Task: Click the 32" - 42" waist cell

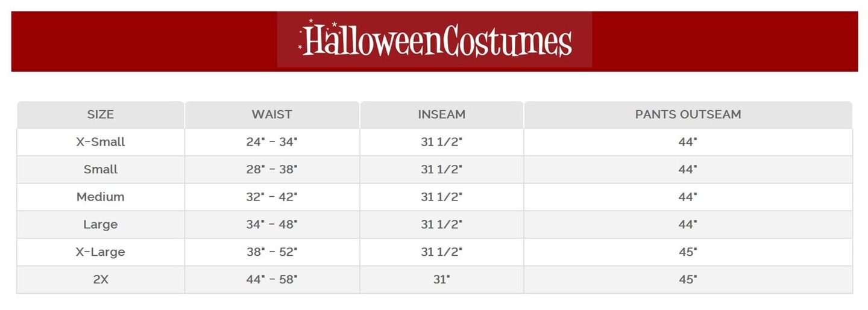Action: [x=272, y=197]
